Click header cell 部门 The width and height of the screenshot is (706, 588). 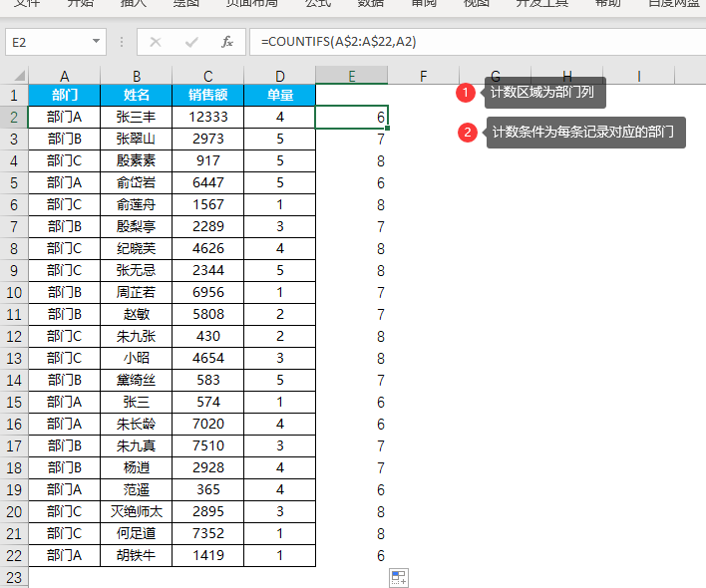coord(64,95)
